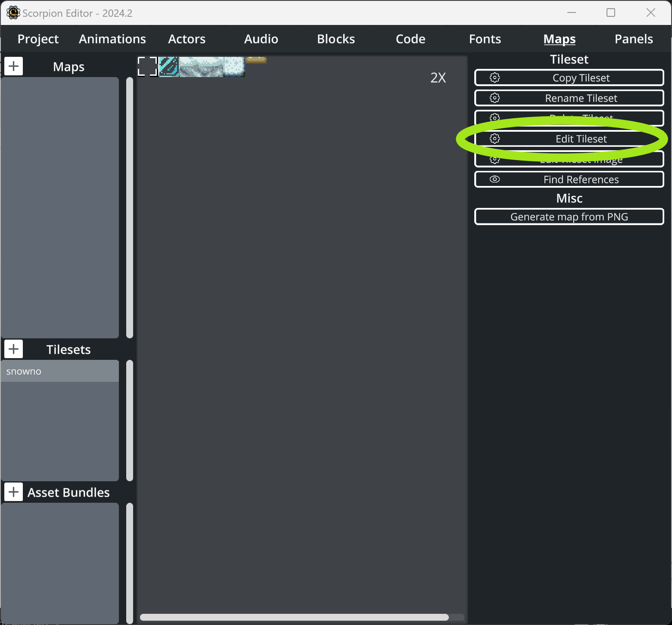Click eye icon on Find References
Screen dimensions: 672x625
point(495,179)
